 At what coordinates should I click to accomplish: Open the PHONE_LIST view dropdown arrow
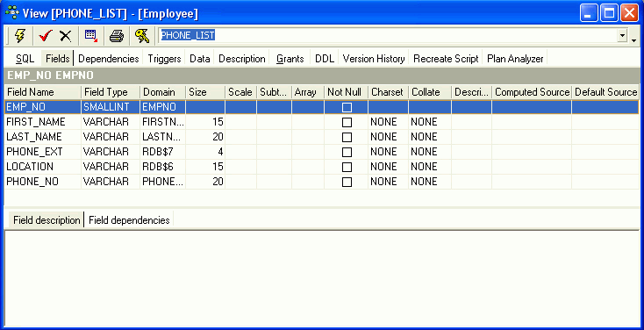coord(623,36)
